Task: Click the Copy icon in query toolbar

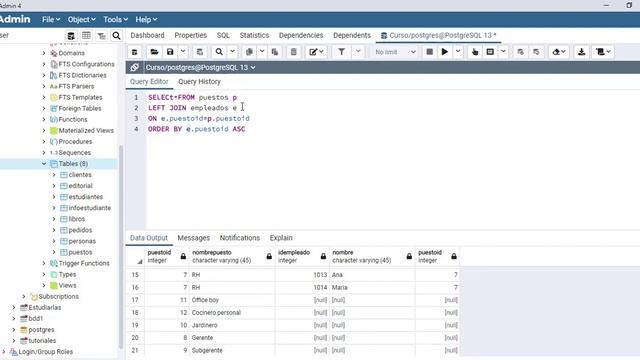Action: click(x=249, y=52)
